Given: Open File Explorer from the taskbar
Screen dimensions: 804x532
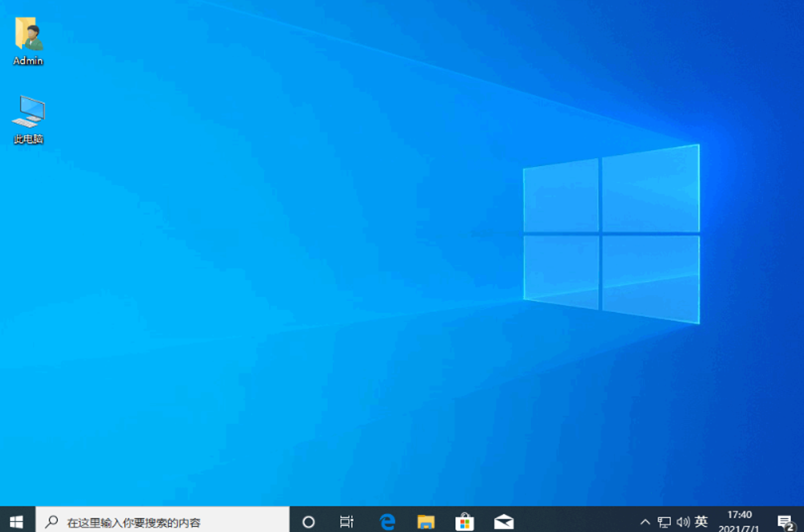Looking at the screenshot, I should [x=426, y=522].
